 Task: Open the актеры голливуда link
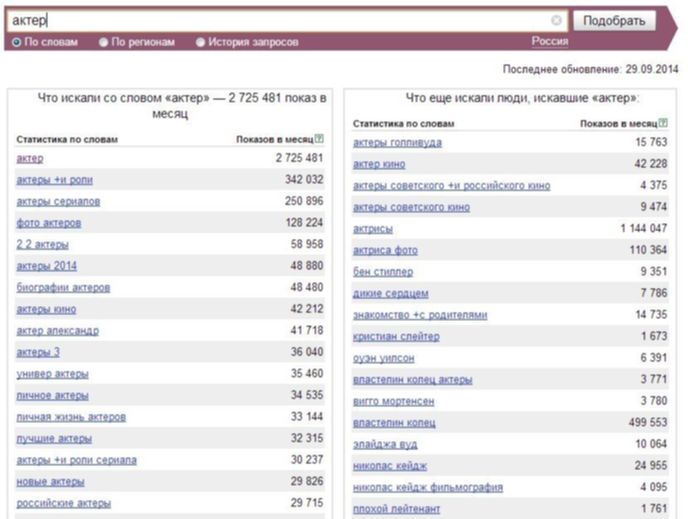tap(397, 143)
